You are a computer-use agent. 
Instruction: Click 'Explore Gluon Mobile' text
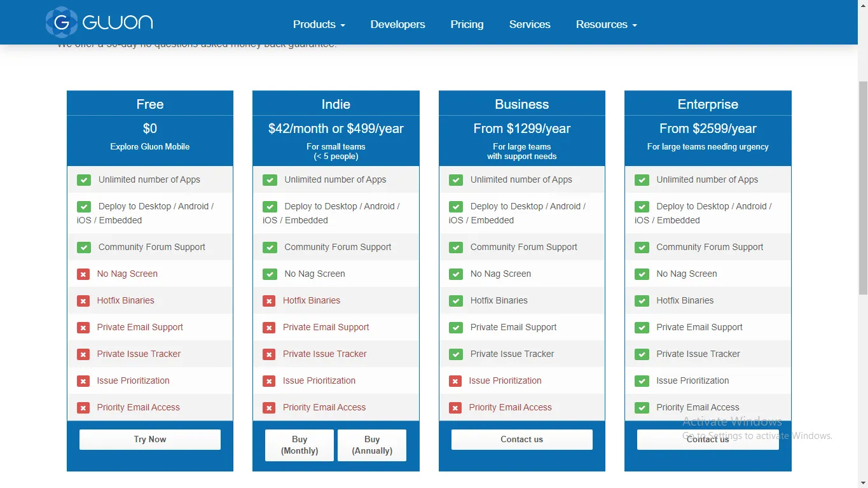tap(150, 147)
